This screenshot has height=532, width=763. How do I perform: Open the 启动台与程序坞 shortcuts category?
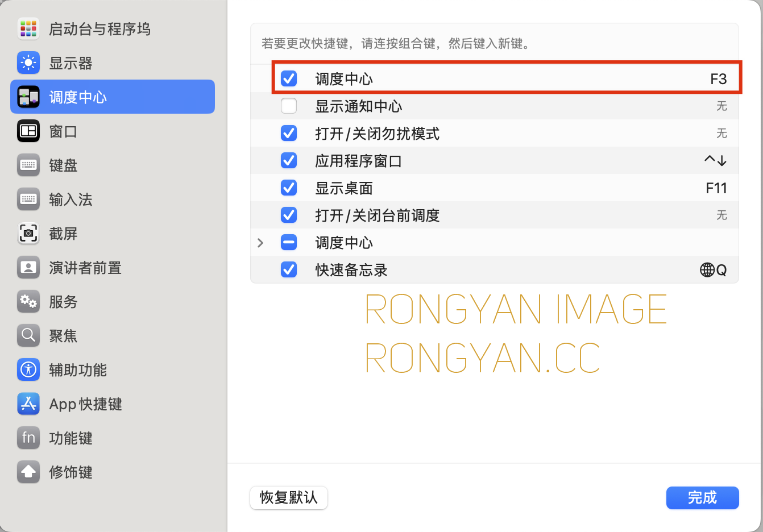[99, 29]
